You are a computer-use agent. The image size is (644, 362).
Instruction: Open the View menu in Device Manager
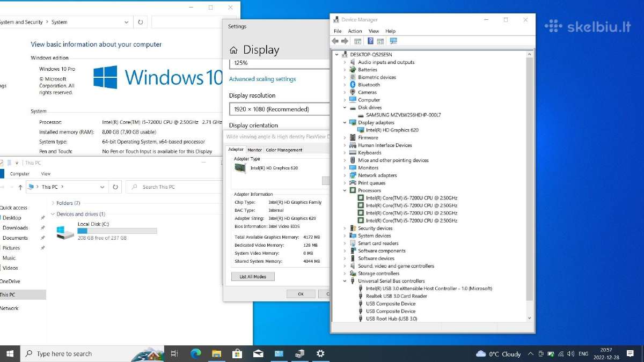(x=374, y=31)
